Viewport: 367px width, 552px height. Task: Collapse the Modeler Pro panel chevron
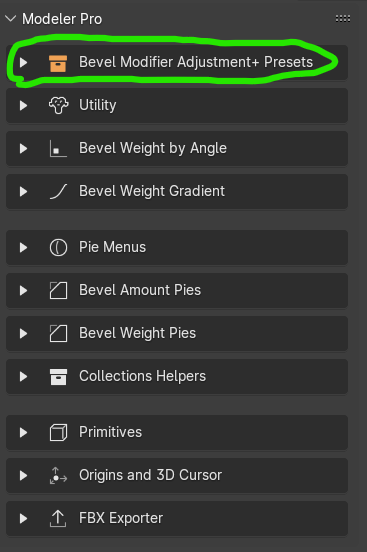point(11,19)
